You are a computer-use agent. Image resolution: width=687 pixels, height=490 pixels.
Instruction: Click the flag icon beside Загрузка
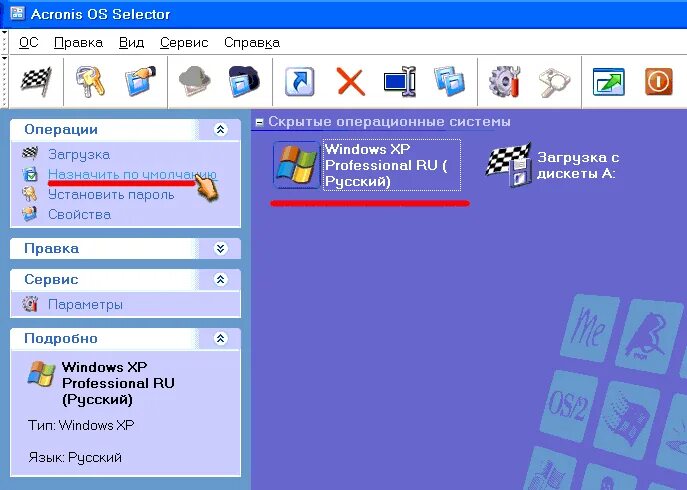point(30,154)
